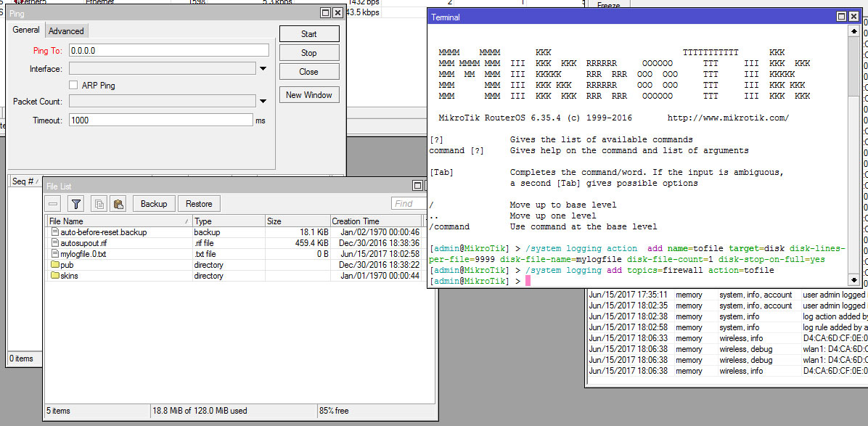
Task: Click the mylogfile.0.txt file icon
Action: (x=54, y=254)
